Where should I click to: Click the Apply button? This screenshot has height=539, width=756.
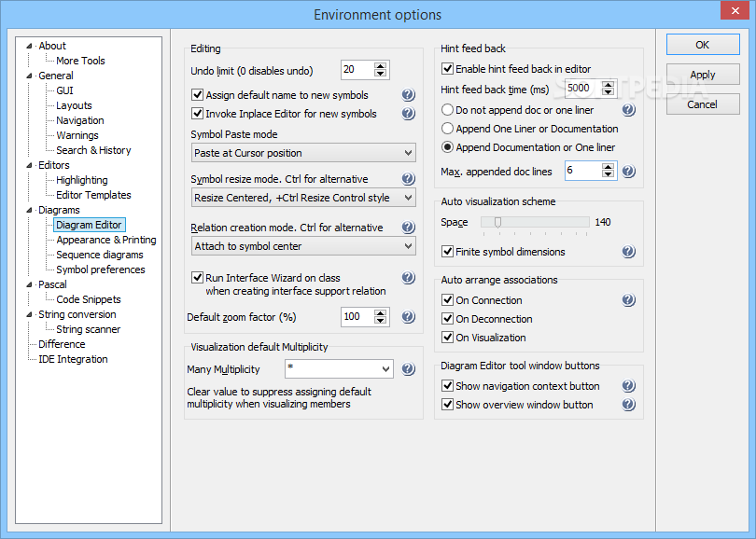pyautogui.click(x=703, y=75)
